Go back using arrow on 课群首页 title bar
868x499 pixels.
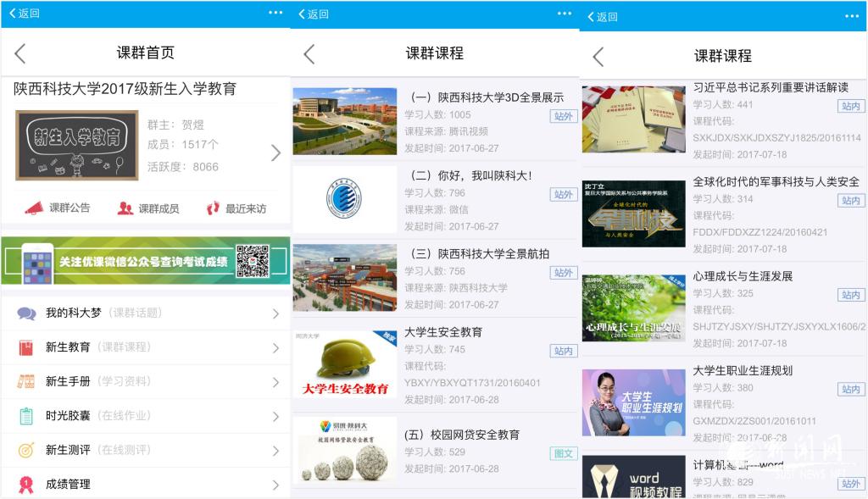point(20,54)
